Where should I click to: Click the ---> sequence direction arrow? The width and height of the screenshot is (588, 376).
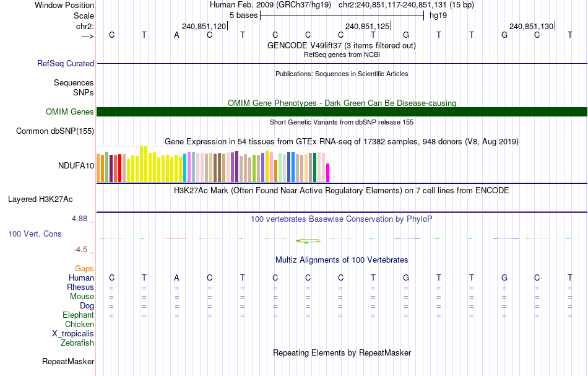pos(88,36)
